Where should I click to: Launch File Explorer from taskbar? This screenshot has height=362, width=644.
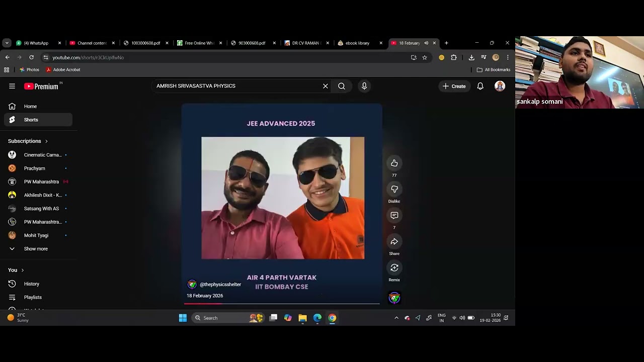coord(302,318)
